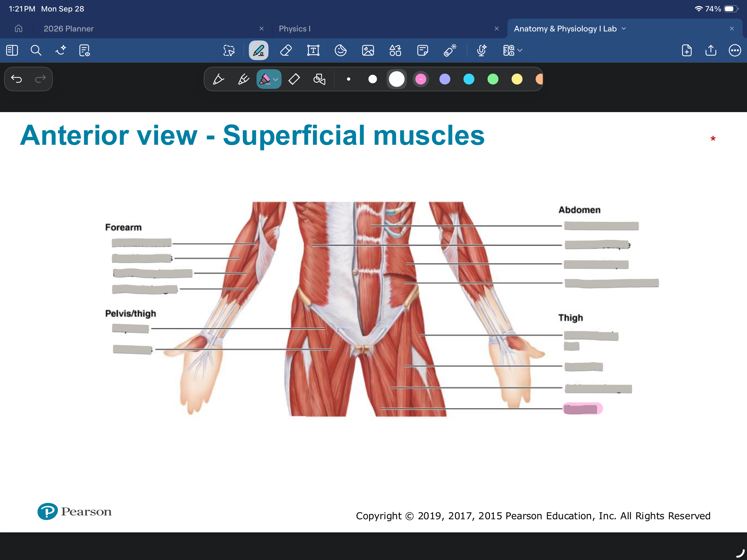Select the lasso selection tool

(229, 51)
